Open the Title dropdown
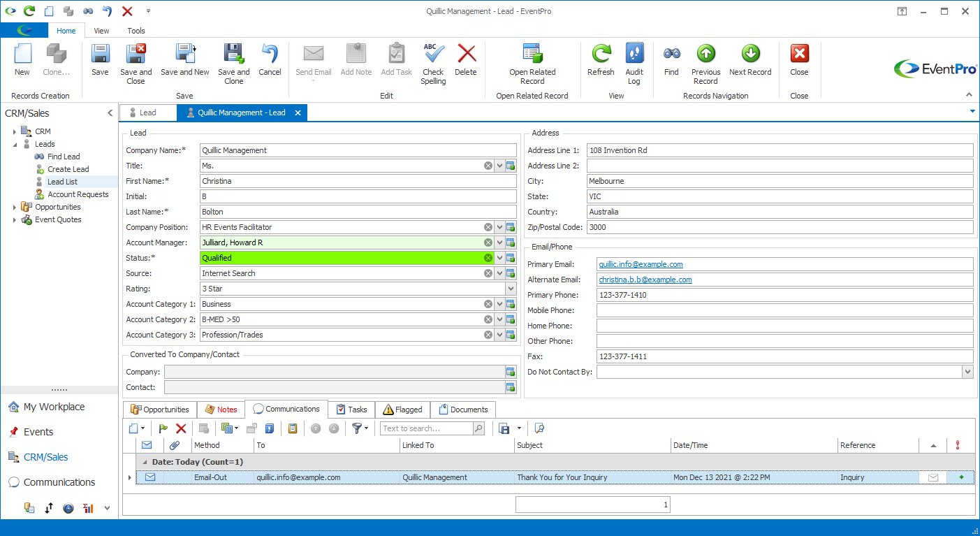The image size is (980, 536). (x=499, y=166)
